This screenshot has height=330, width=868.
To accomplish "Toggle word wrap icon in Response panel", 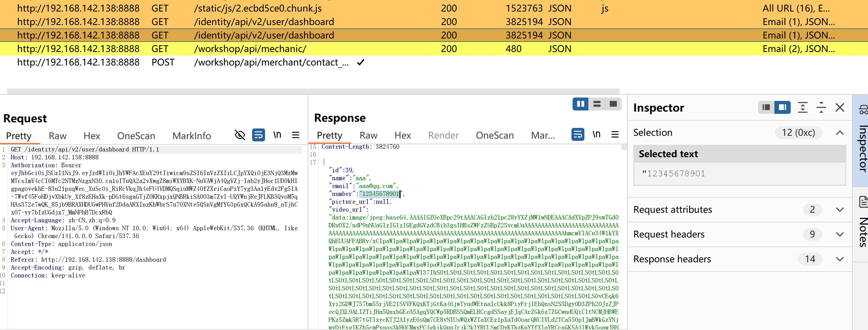I will (x=578, y=134).
